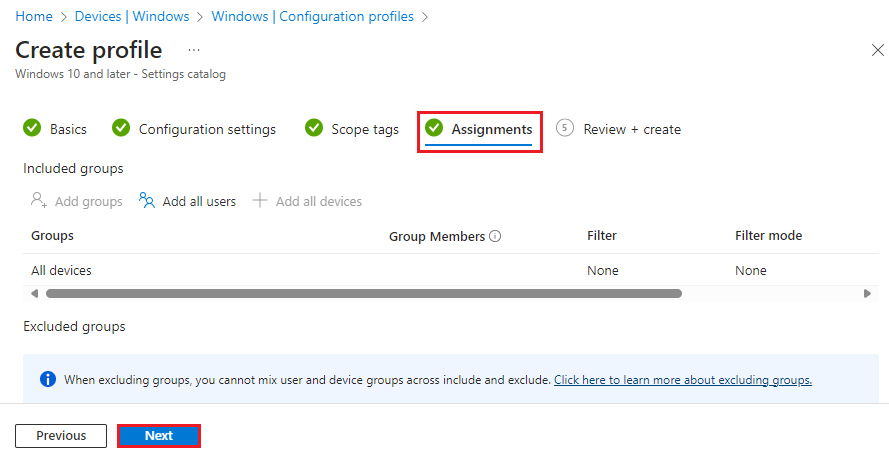Open the learn more about excluding groups link

tap(682, 380)
